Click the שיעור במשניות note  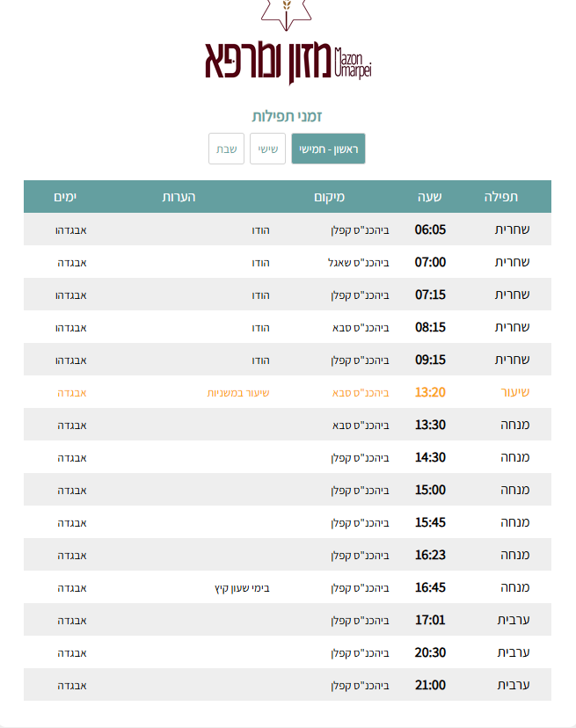click(x=237, y=392)
